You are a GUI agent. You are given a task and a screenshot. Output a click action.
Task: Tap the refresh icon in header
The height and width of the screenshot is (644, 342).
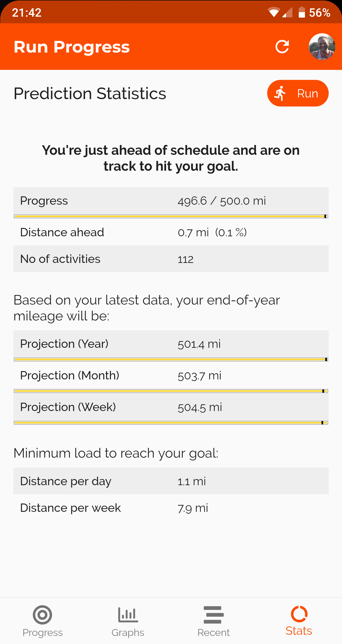(x=282, y=47)
